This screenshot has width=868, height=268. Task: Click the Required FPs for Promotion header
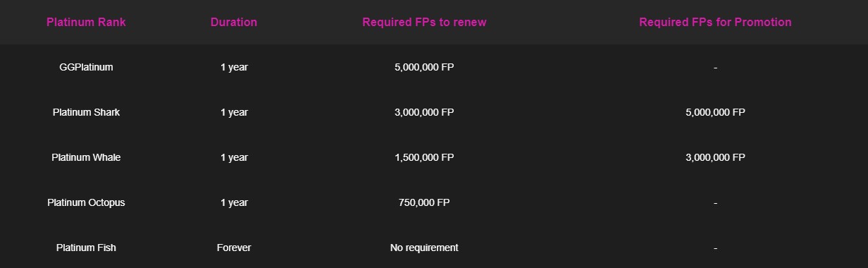[715, 22]
